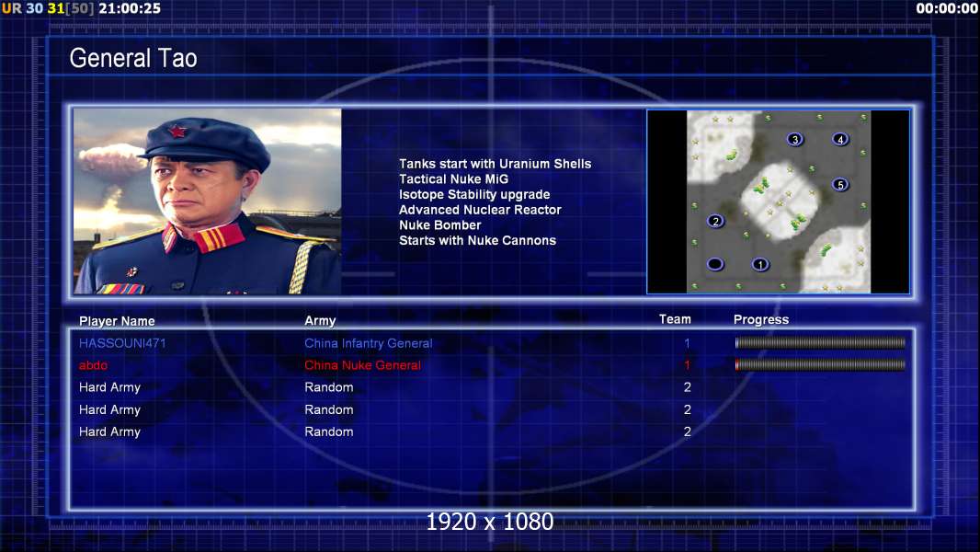Click General Tao's portrait image
Image resolution: width=980 pixels, height=552 pixels.
(x=208, y=201)
